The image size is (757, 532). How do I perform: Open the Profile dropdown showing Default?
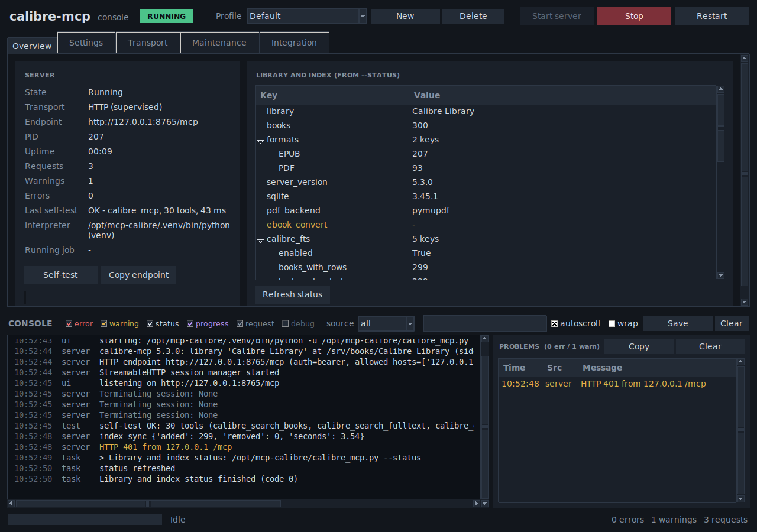tap(306, 16)
